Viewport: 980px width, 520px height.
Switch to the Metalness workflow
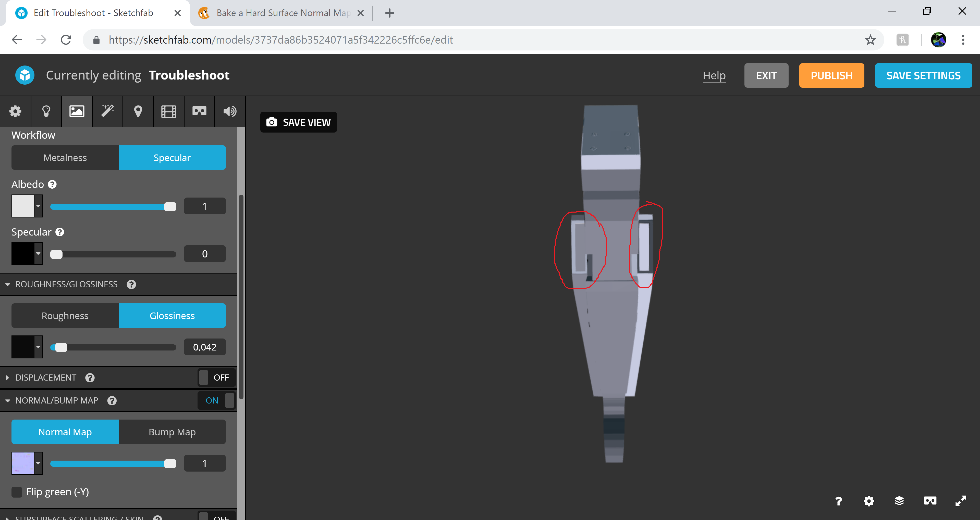(x=65, y=157)
